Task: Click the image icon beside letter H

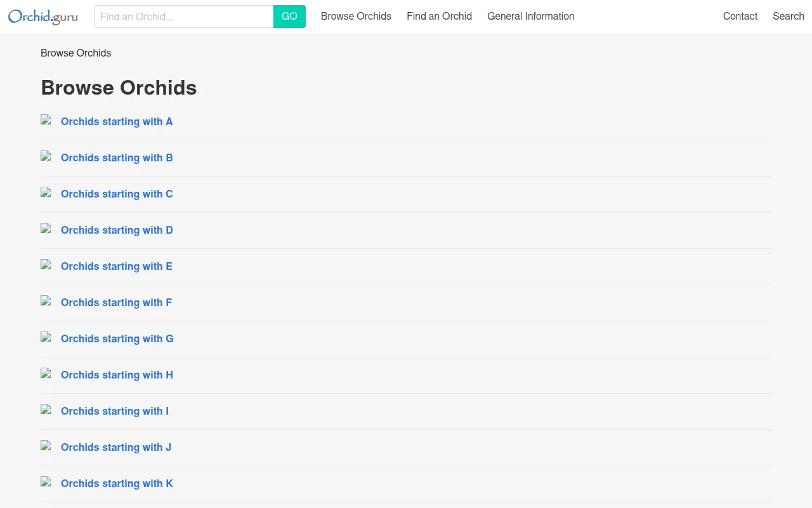Action: [x=46, y=373]
